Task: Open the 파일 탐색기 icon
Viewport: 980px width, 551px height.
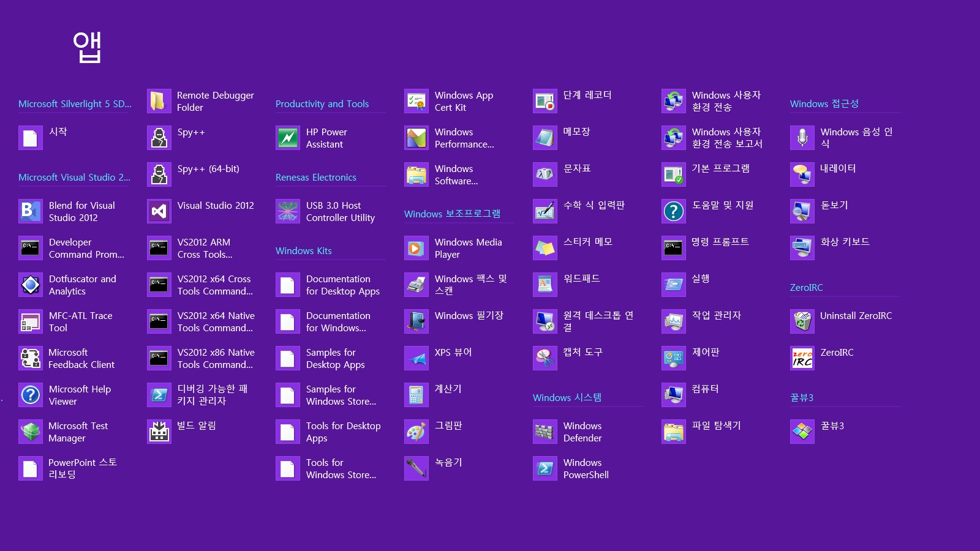Action: 674,432
